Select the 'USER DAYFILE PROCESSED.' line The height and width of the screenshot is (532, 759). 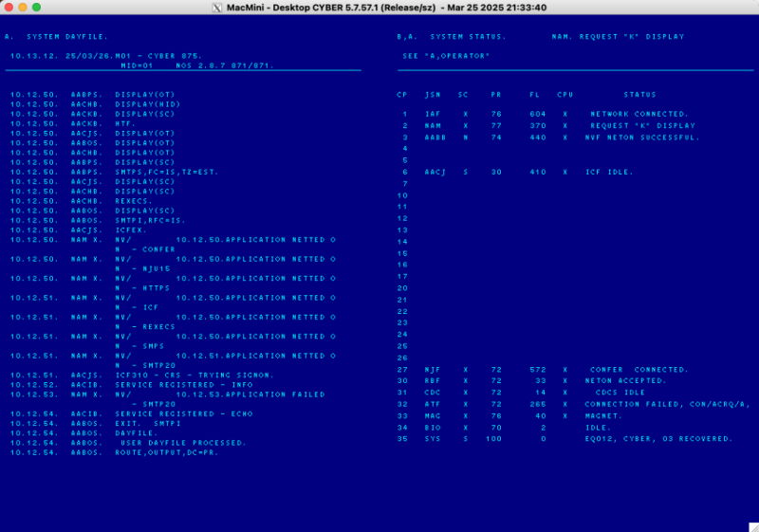128,443
